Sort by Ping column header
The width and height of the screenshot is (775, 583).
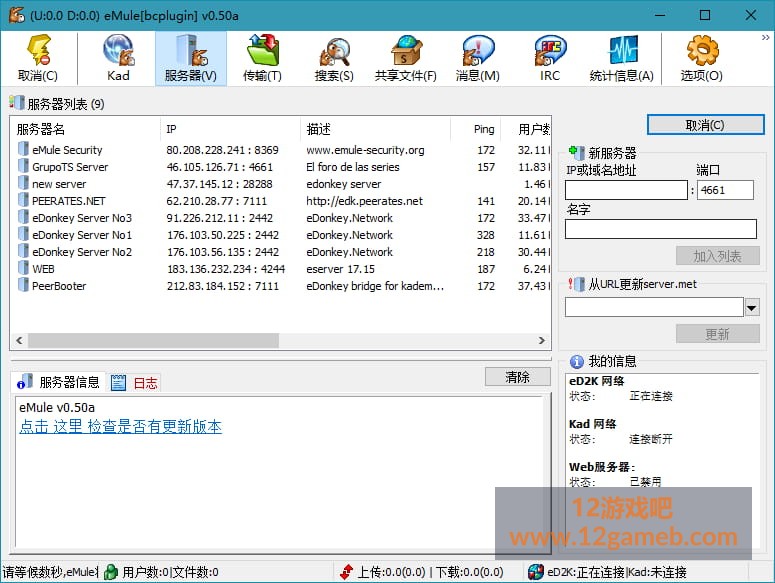click(476, 129)
